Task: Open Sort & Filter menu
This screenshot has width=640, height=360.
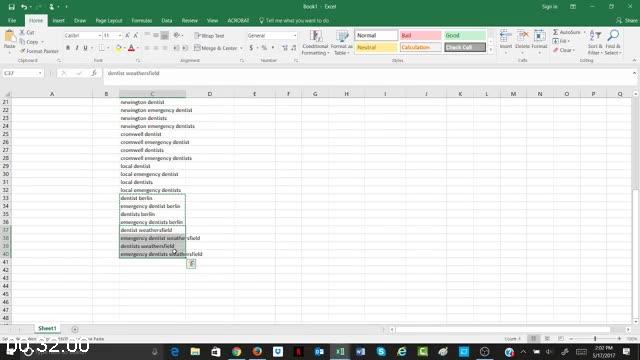Action: pos(595,42)
